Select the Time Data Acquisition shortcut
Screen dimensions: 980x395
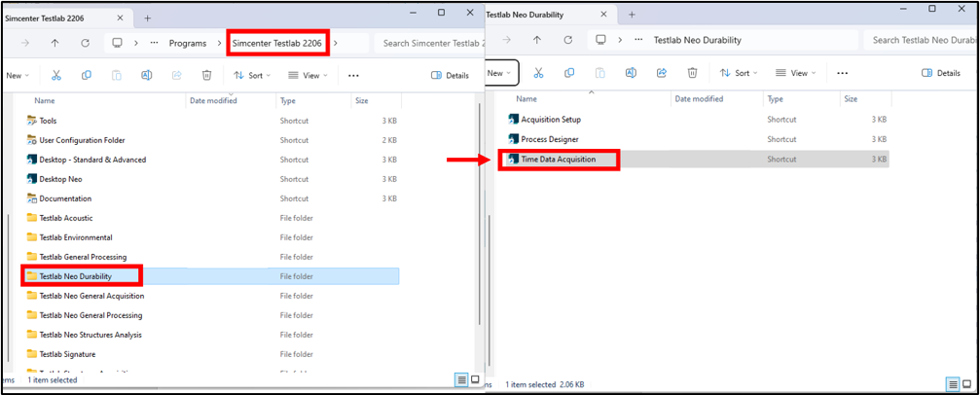552,160
